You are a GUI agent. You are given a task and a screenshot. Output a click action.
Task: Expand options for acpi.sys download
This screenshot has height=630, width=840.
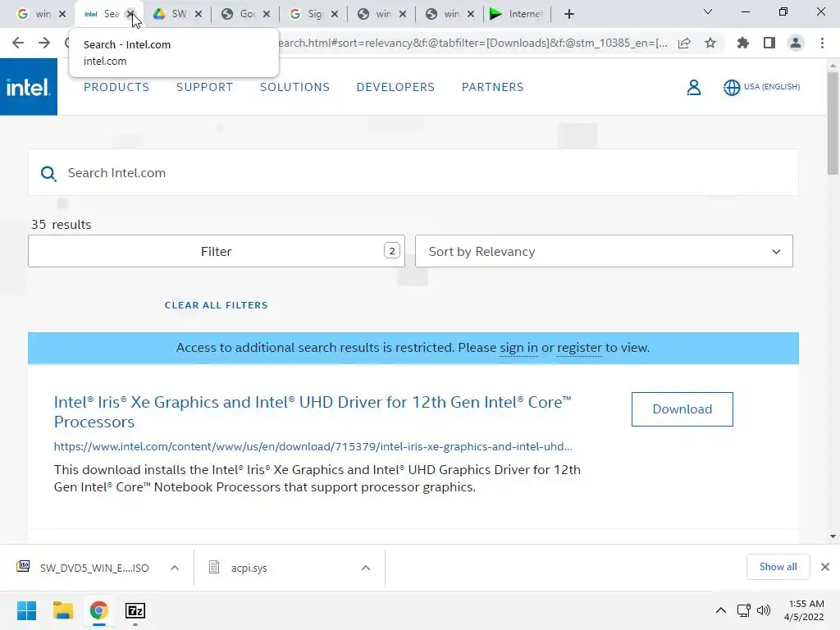tap(366, 568)
